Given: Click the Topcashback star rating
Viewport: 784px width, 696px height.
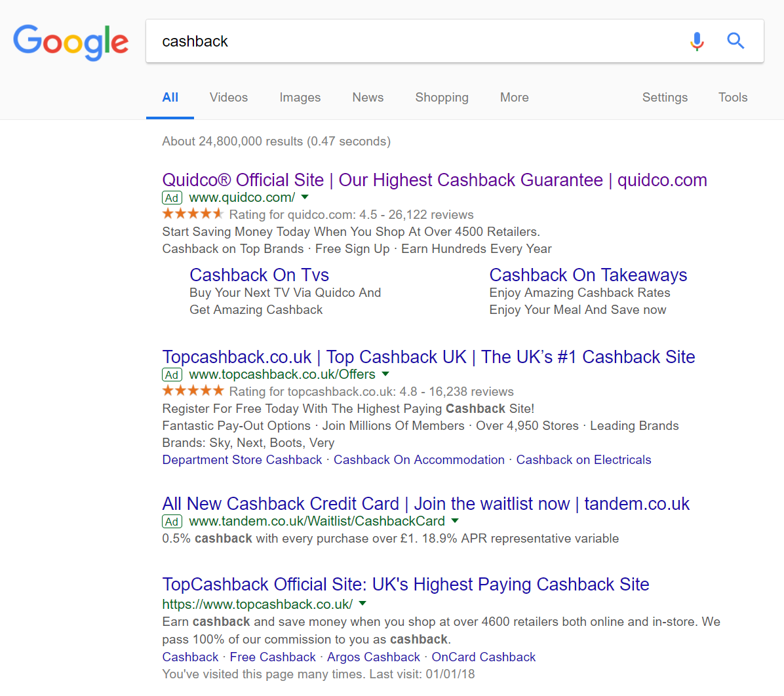Looking at the screenshot, I should [x=193, y=391].
